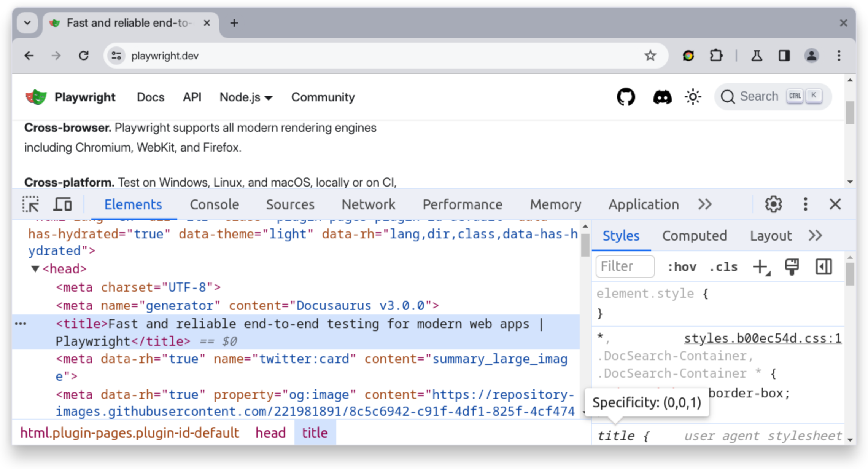Switch to the Sources tab
The image size is (868, 469).
pyautogui.click(x=290, y=204)
